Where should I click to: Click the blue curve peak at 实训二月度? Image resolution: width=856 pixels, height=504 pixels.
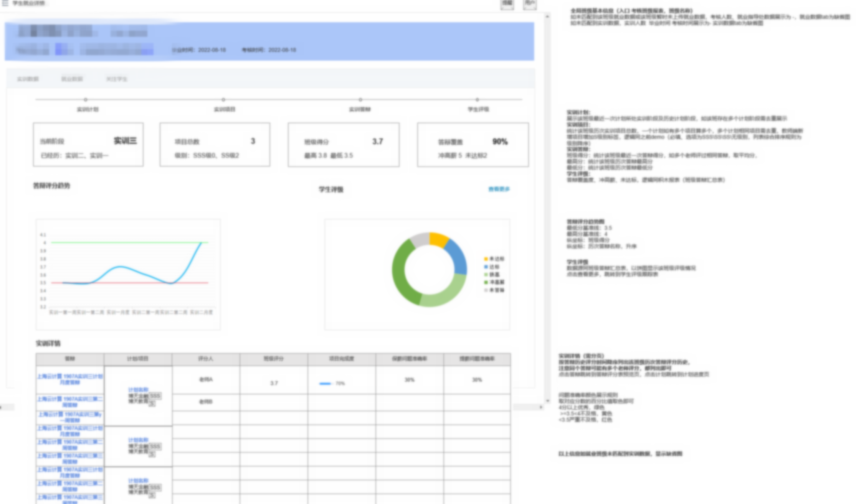pyautogui.click(x=201, y=243)
